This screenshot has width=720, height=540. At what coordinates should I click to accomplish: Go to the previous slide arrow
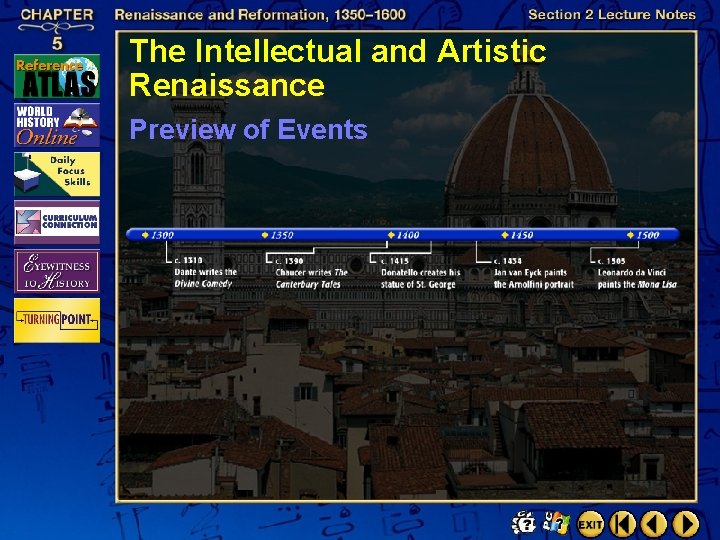tap(653, 524)
